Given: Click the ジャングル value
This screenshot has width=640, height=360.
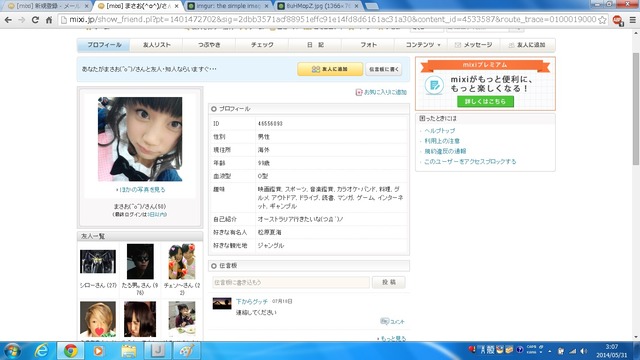Looking at the screenshot, I should click(270, 245).
